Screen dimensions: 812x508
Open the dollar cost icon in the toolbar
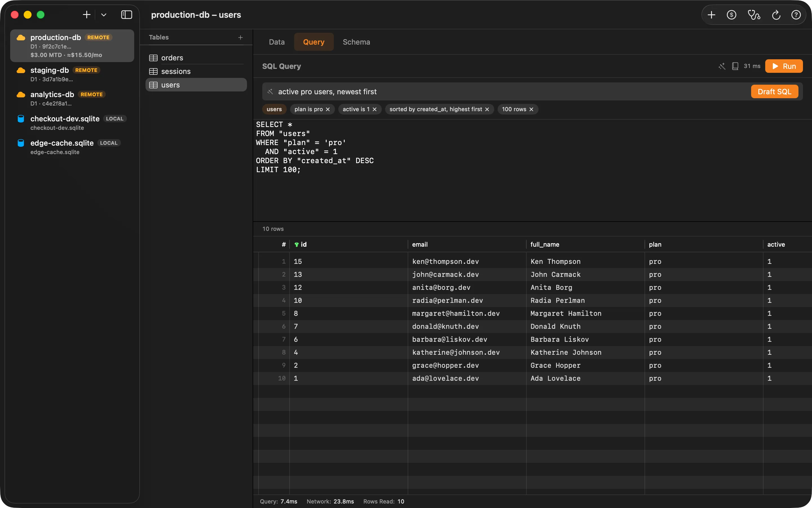point(731,15)
